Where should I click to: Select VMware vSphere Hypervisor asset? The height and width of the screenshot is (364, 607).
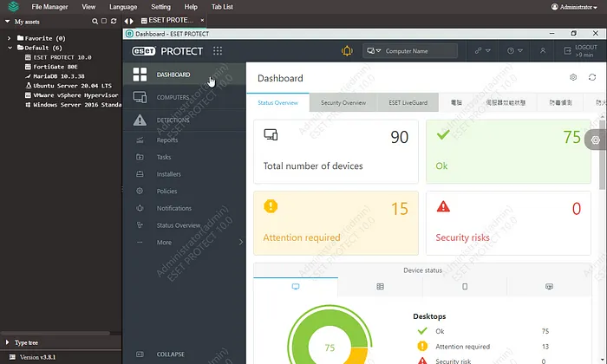coord(72,95)
